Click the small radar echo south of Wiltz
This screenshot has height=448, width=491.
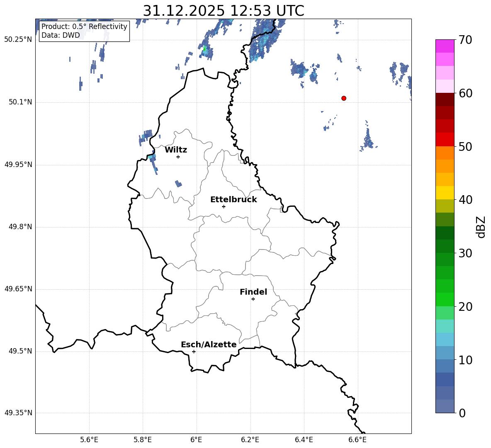(x=178, y=184)
